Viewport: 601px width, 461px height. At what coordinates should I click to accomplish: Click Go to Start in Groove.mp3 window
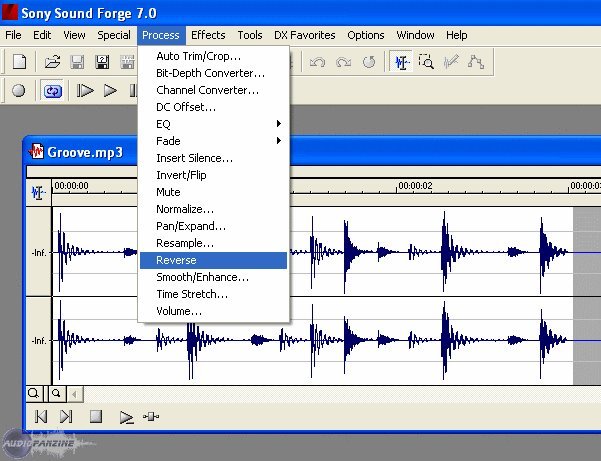(41, 417)
